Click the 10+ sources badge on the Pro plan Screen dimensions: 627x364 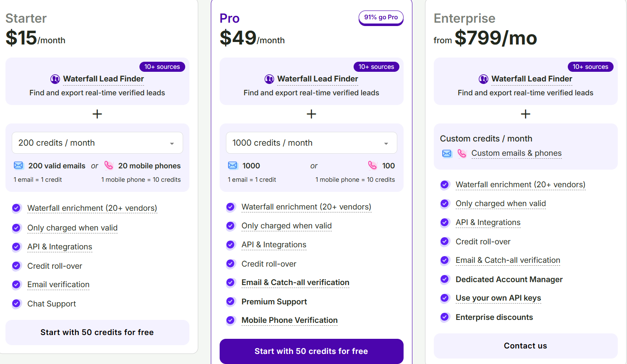click(x=376, y=66)
